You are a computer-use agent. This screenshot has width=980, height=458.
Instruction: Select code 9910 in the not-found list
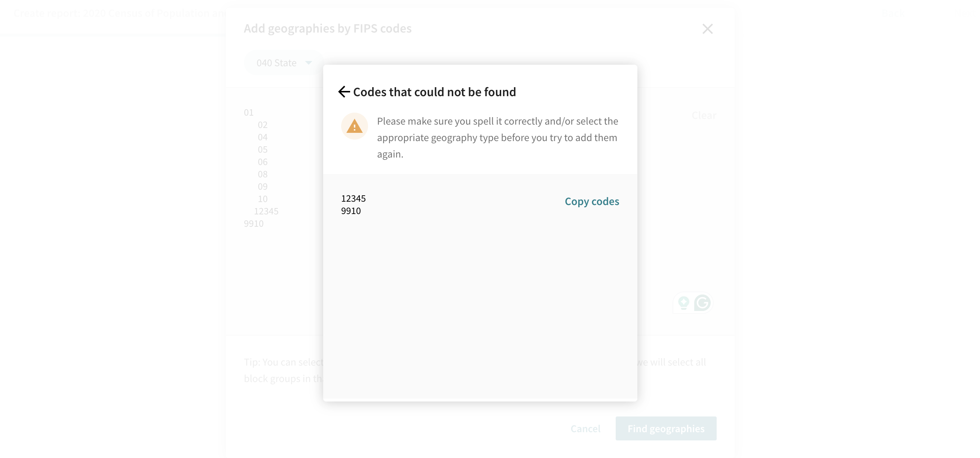coord(350,211)
